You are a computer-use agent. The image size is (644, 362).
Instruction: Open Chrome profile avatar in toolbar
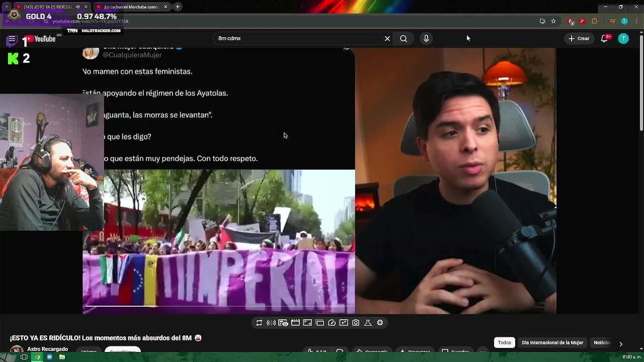pyautogui.click(x=624, y=21)
